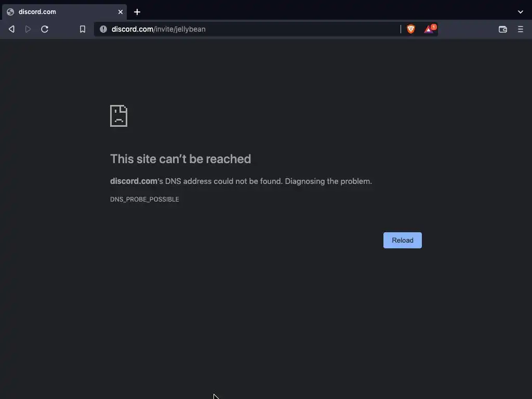532x399 pixels.
Task: Reload the page from the toolbar icon
Action: 45,29
